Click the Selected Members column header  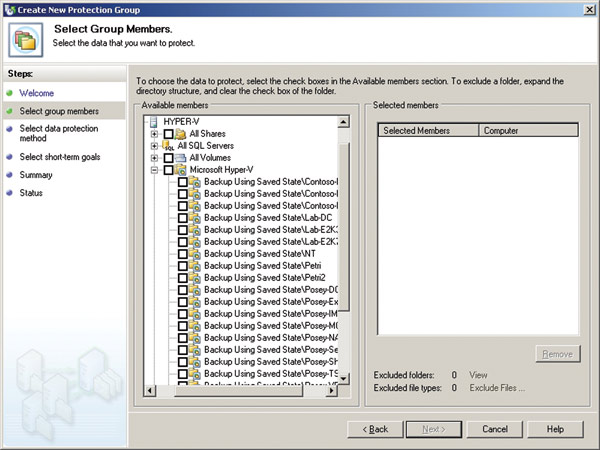428,130
